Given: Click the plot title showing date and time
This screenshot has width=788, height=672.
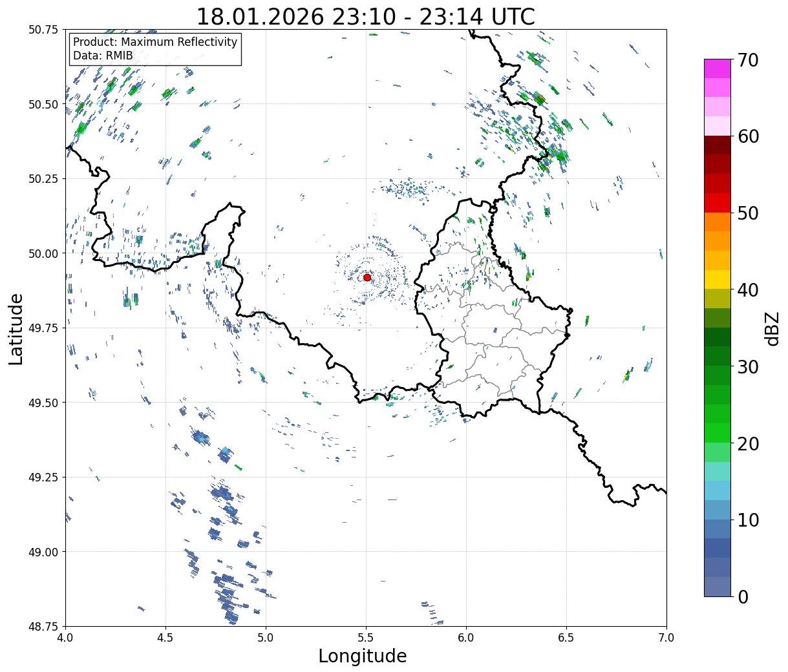Looking at the screenshot, I should pos(365,16).
